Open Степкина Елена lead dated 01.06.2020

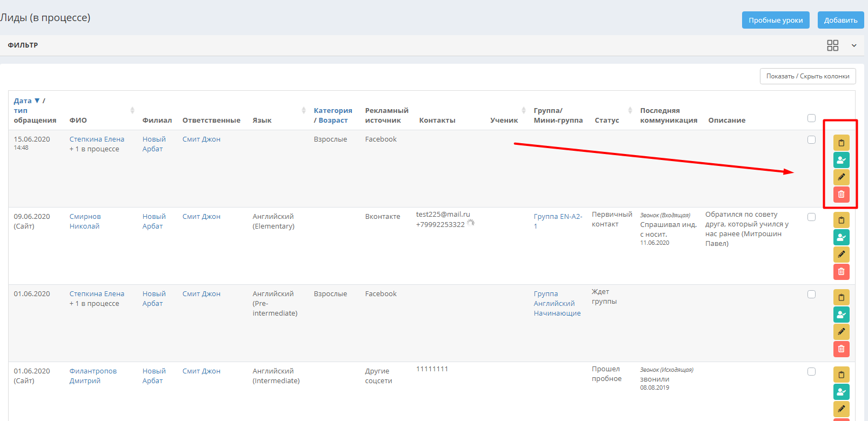97,293
